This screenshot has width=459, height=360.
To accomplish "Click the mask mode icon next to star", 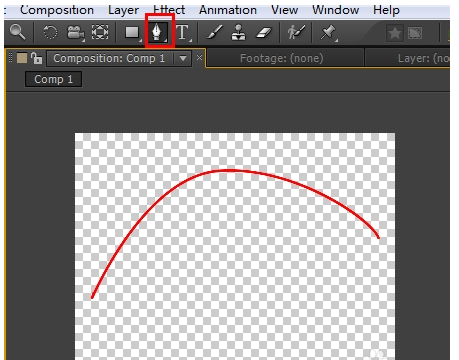I will pyautogui.click(x=415, y=33).
